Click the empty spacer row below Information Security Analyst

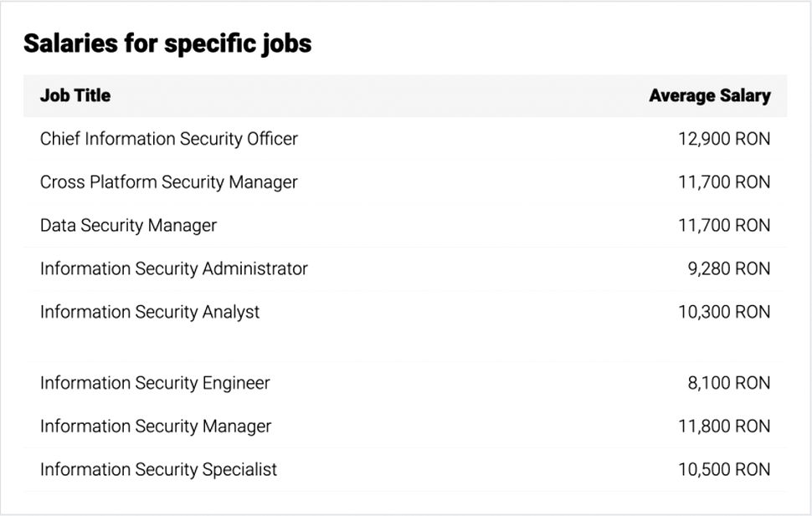coord(405,347)
